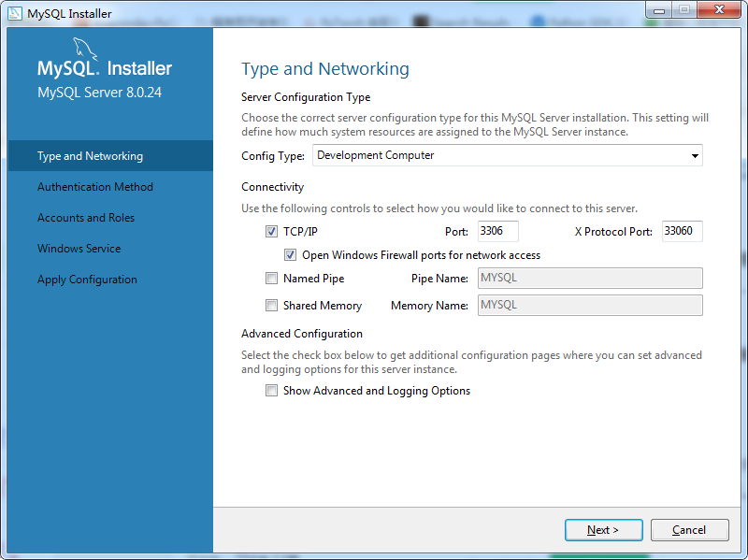748x560 pixels.
Task: Click the Next button
Action: tap(603, 530)
